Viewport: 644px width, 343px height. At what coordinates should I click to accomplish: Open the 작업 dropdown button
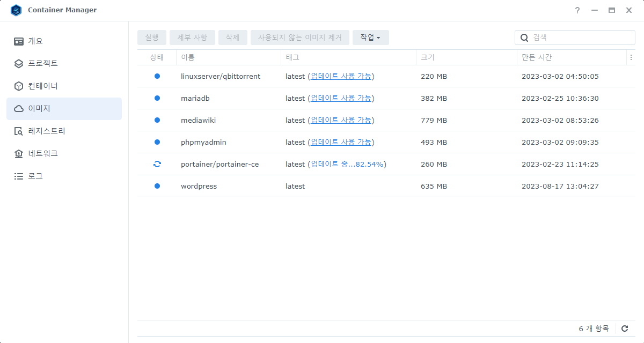[x=371, y=38]
